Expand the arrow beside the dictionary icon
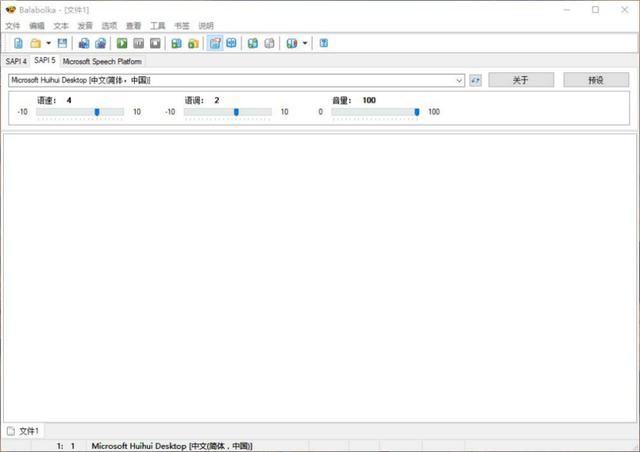This screenshot has height=452, width=640. coord(304,43)
